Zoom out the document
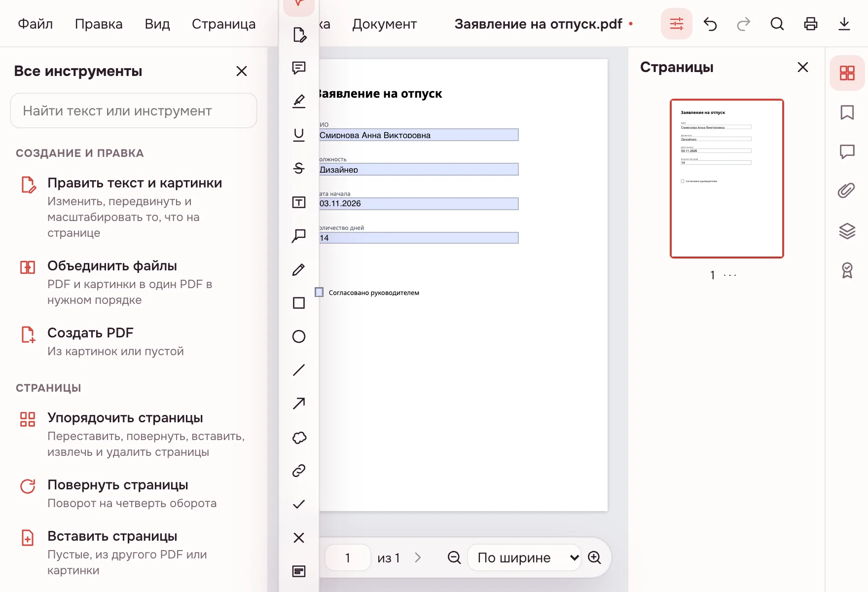Screen dimensions: 868x592 tap(454, 557)
